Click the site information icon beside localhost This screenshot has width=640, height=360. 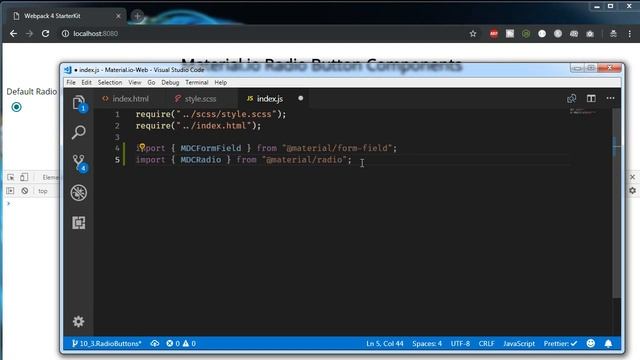[65, 34]
